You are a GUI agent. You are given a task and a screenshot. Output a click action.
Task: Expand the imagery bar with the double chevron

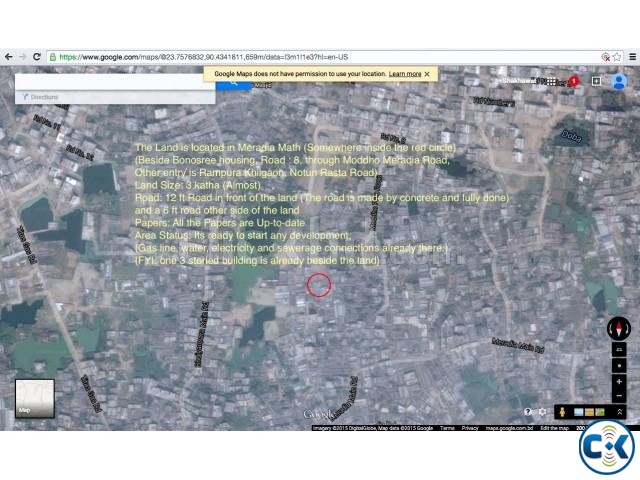click(619, 412)
